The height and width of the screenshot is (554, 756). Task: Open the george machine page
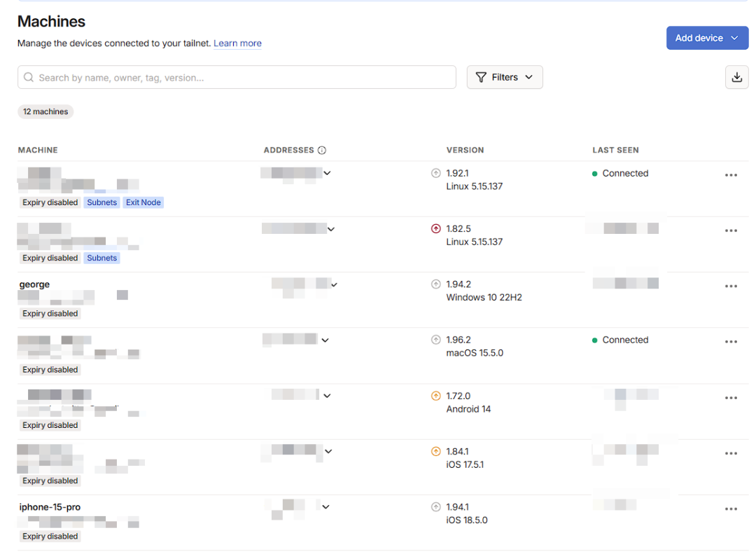pyautogui.click(x=34, y=284)
